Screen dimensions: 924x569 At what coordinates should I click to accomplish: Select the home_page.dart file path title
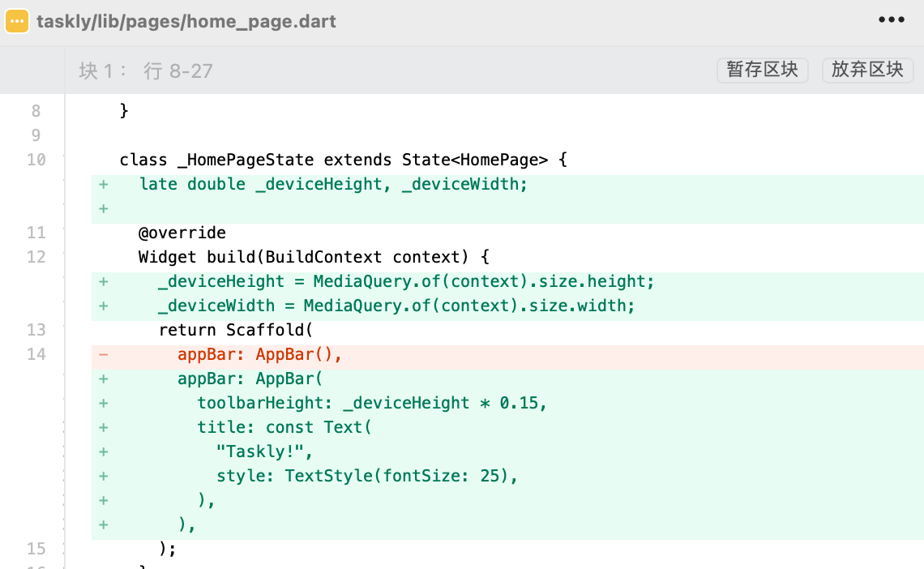click(186, 21)
